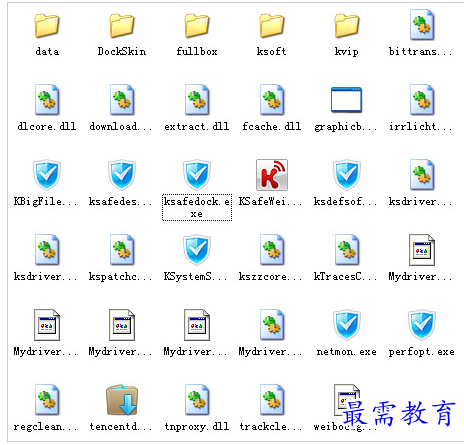Click the extract.dll file icon
The image size is (464, 445).
click(197, 100)
